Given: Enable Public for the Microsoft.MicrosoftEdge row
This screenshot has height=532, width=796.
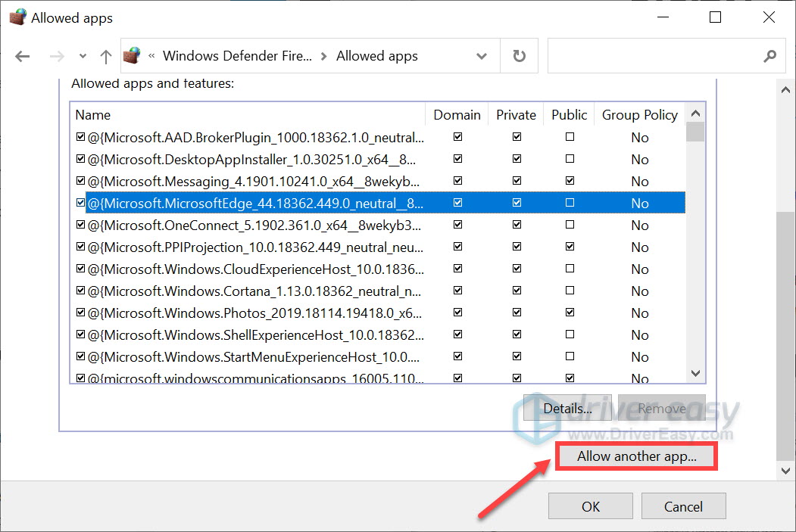Looking at the screenshot, I should (570, 202).
